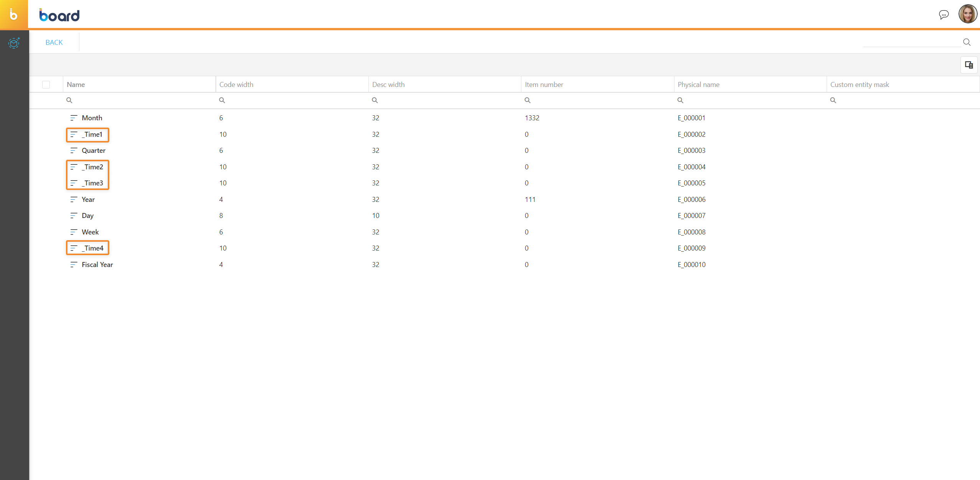Click the top-right search input field
The width and height of the screenshot is (980, 480).
tap(911, 42)
